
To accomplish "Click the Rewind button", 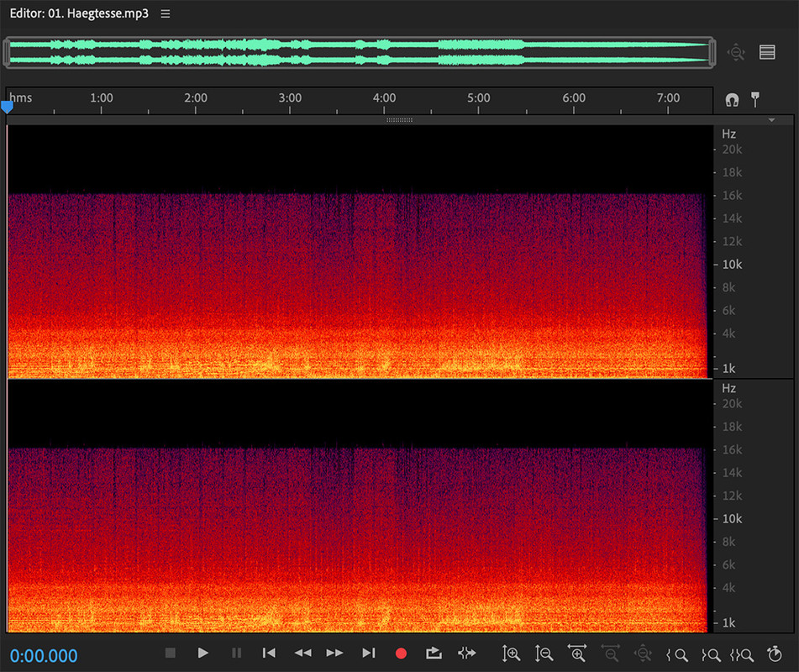I will 302,653.
